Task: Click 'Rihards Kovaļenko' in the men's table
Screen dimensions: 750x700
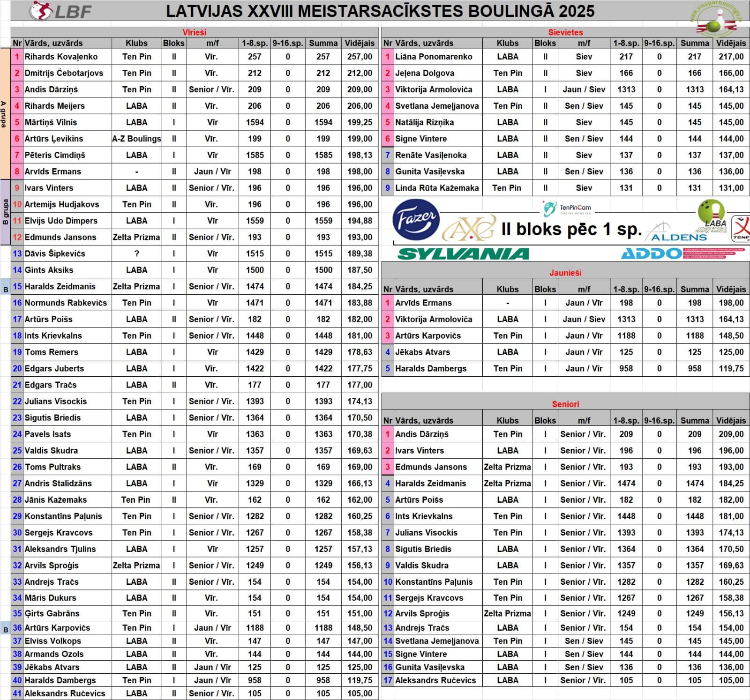Action: pyautogui.click(x=68, y=57)
